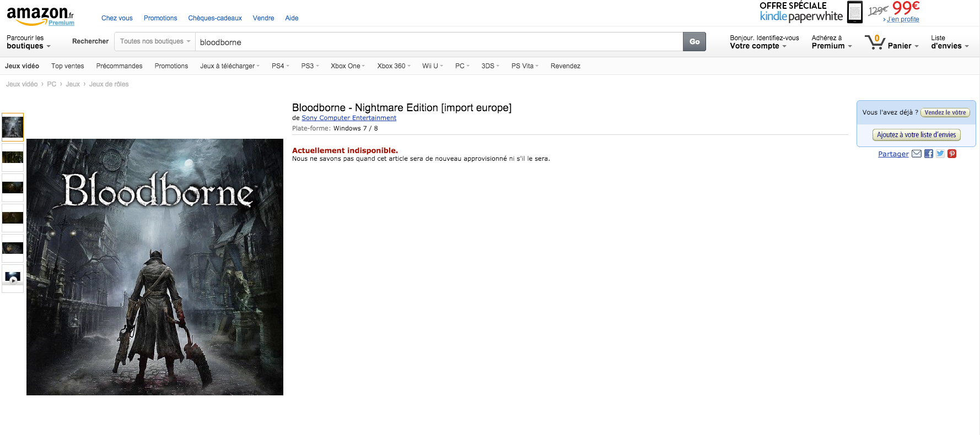Click 'Windows 7 / 8' platform text
This screenshot has height=435, width=980.
(x=356, y=128)
